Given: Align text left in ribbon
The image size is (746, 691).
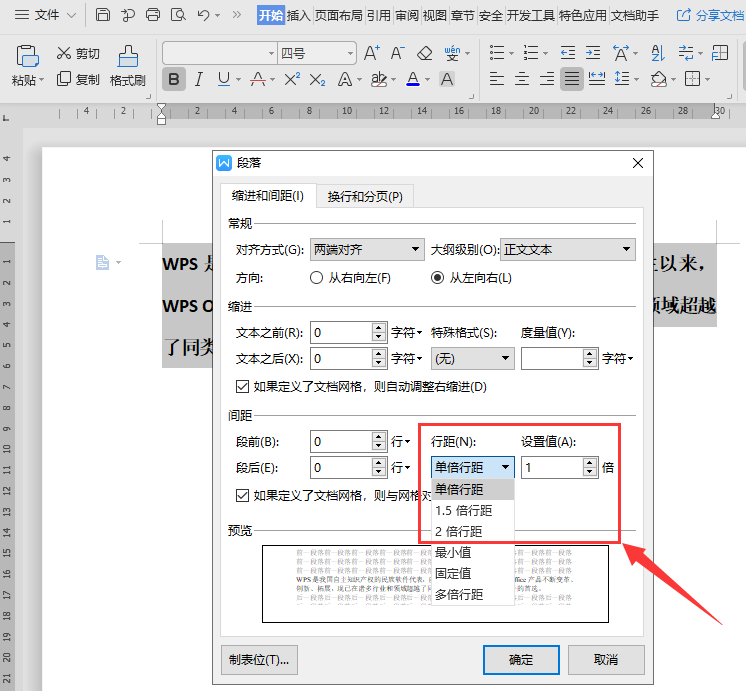Looking at the screenshot, I should [497, 79].
